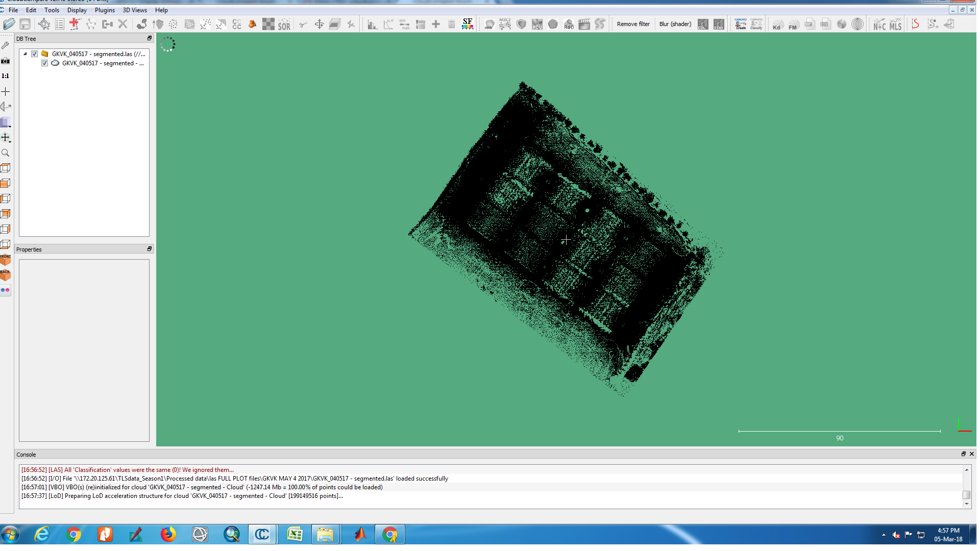Viewport: 980px width, 551px height.
Task: Click the FM fast marching icon
Action: (x=793, y=24)
